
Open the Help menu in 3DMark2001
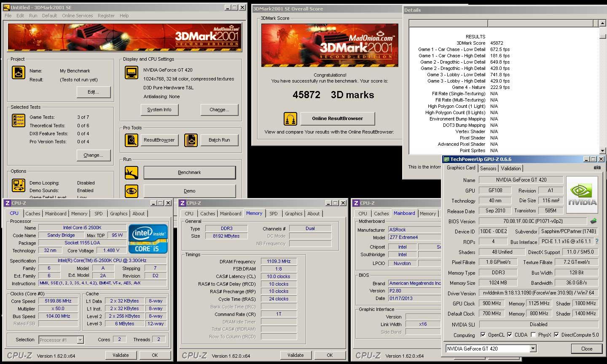coord(124,16)
